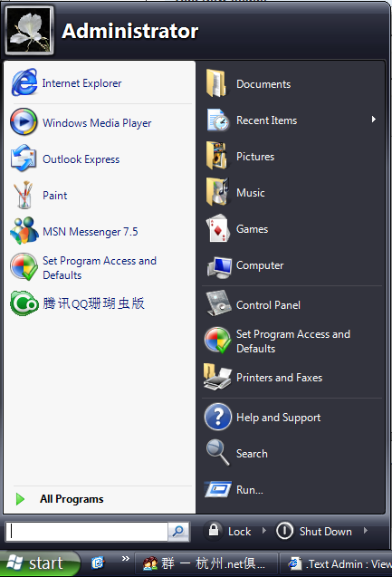Screen dimensions: 392x577
Task: Click the Run... dialog icon
Action: point(218,489)
